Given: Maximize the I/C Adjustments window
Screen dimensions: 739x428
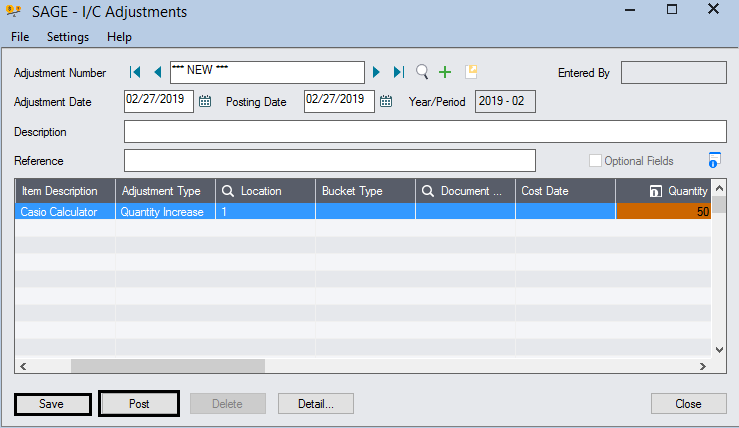Looking at the screenshot, I should pyautogui.click(x=672, y=9).
